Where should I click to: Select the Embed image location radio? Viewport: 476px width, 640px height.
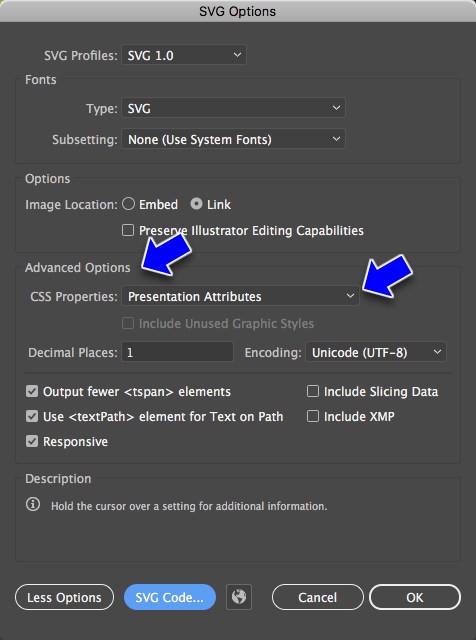pyautogui.click(x=129, y=204)
